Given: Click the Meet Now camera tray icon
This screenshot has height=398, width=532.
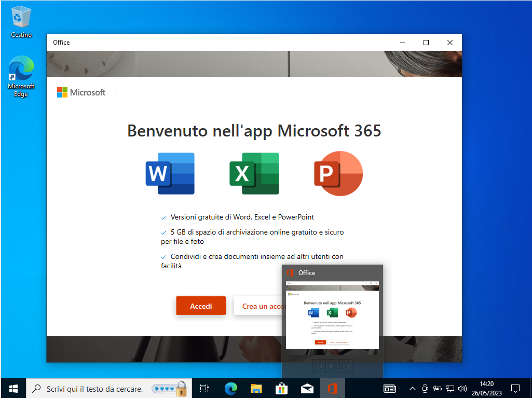Looking at the screenshot, I should (425, 389).
